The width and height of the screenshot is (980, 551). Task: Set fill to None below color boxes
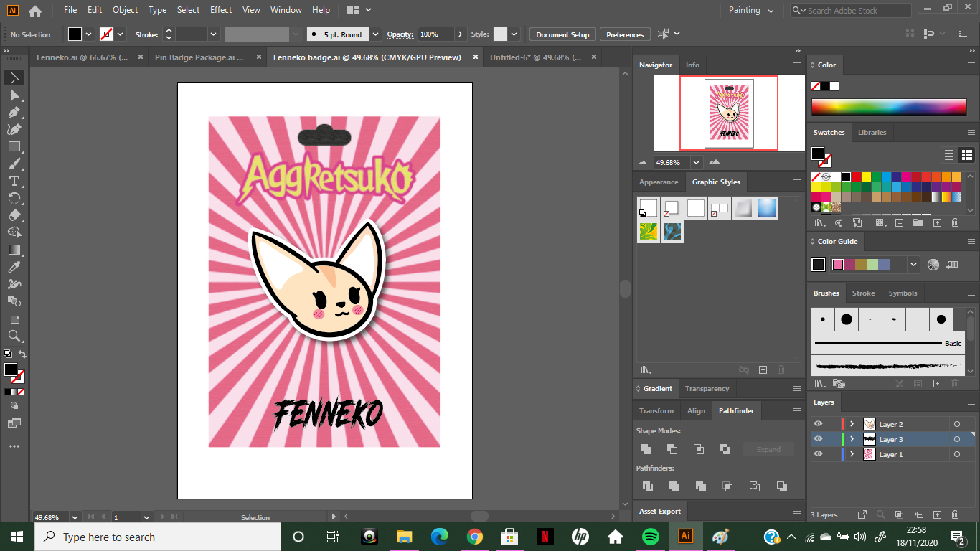[22, 392]
